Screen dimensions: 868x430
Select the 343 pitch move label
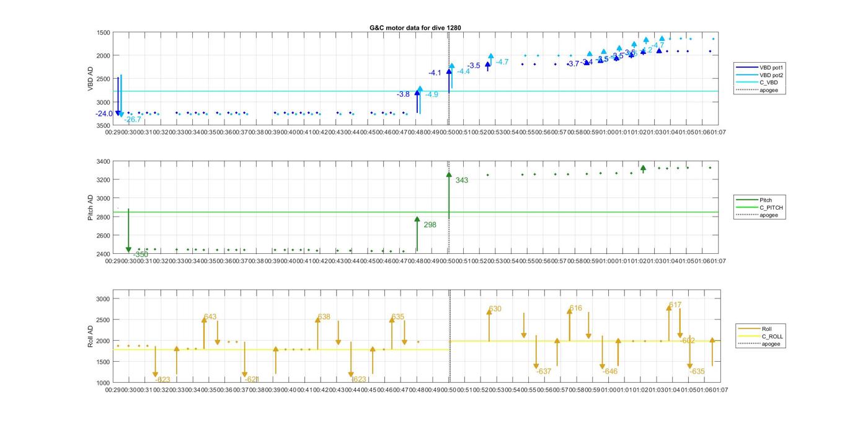(462, 181)
